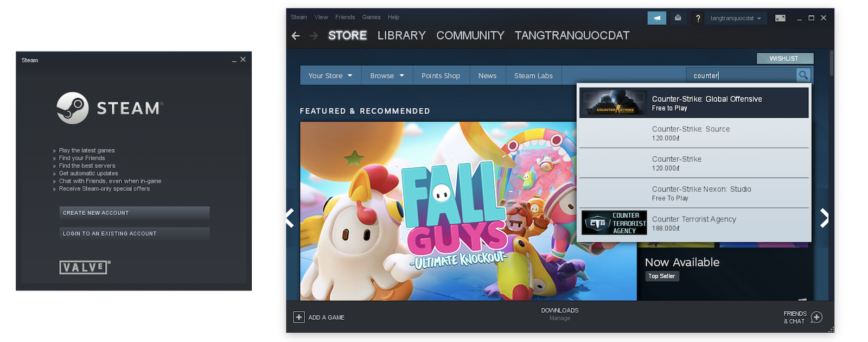The image size is (868, 342).
Task: Open the tangtranquocdat account dropdown
Action: click(736, 18)
